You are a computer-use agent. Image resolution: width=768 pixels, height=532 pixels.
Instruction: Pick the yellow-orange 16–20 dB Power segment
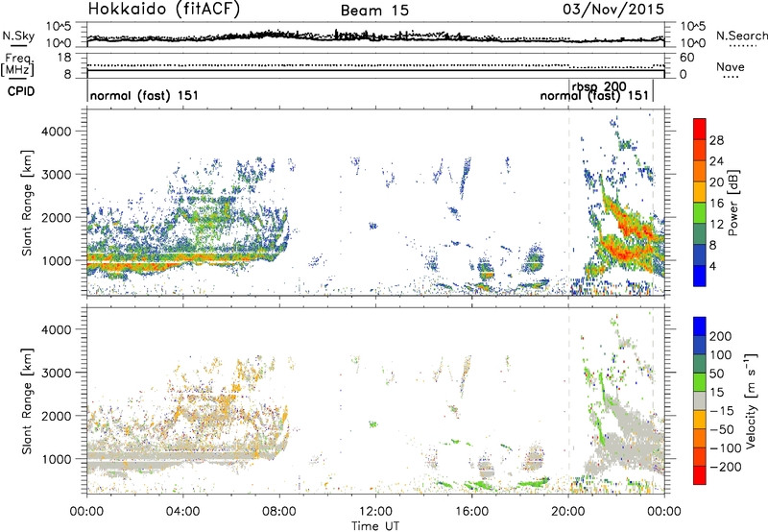pyautogui.click(x=700, y=192)
